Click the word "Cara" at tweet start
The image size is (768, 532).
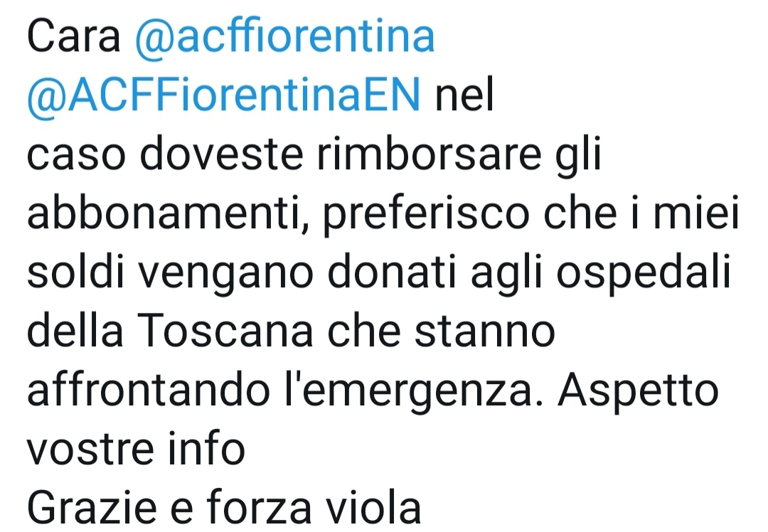coord(73,37)
